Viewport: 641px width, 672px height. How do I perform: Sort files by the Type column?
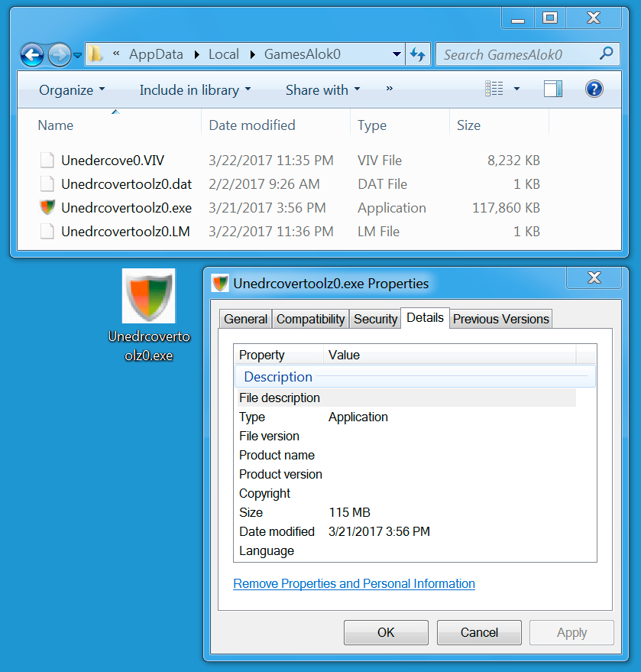372,125
